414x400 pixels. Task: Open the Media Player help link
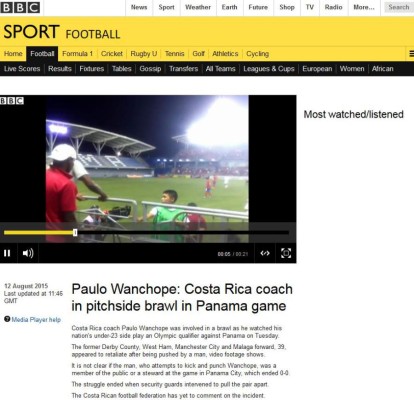[x=36, y=319]
